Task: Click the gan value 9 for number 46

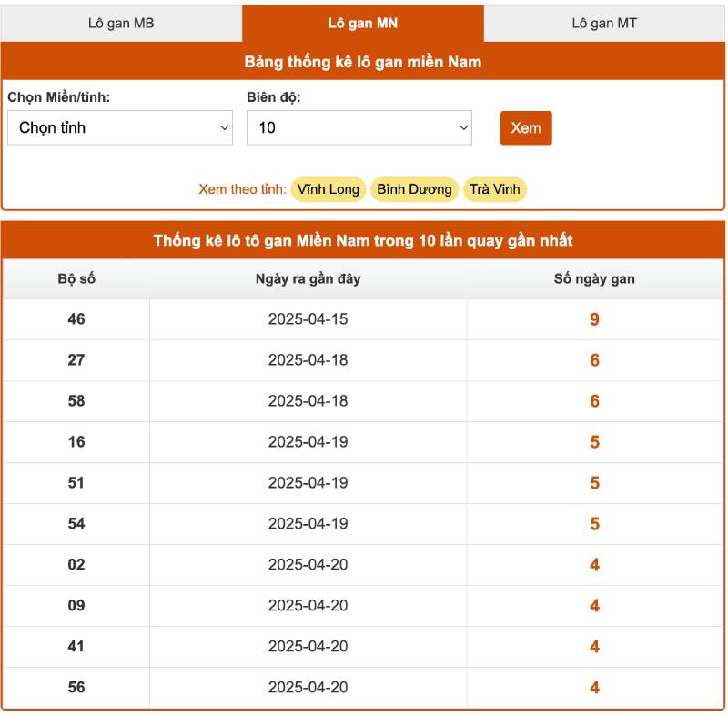Action: pos(594,319)
